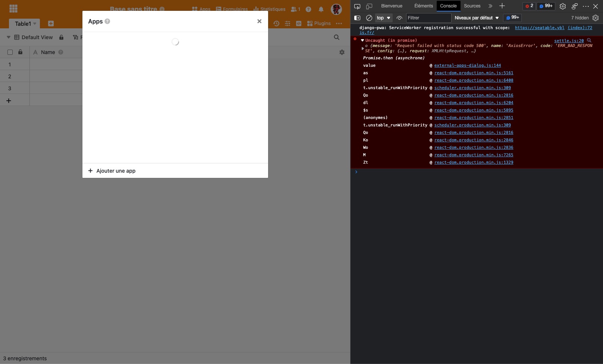Image resolution: width=603 pixels, height=364 pixels.
Task: Toggle device emulation in DevTools
Action: click(x=369, y=6)
